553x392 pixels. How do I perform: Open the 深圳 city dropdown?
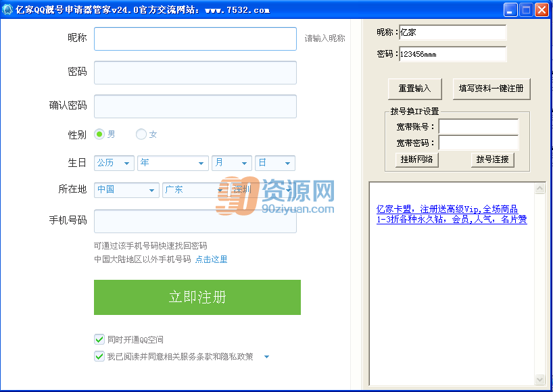coord(262,190)
